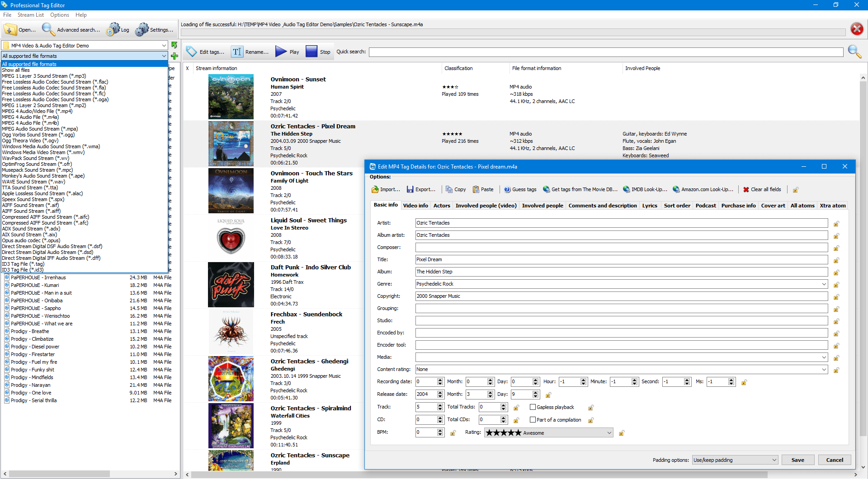Toggle the lock icon beside Artist field
The image size is (868, 479).
[836, 224]
